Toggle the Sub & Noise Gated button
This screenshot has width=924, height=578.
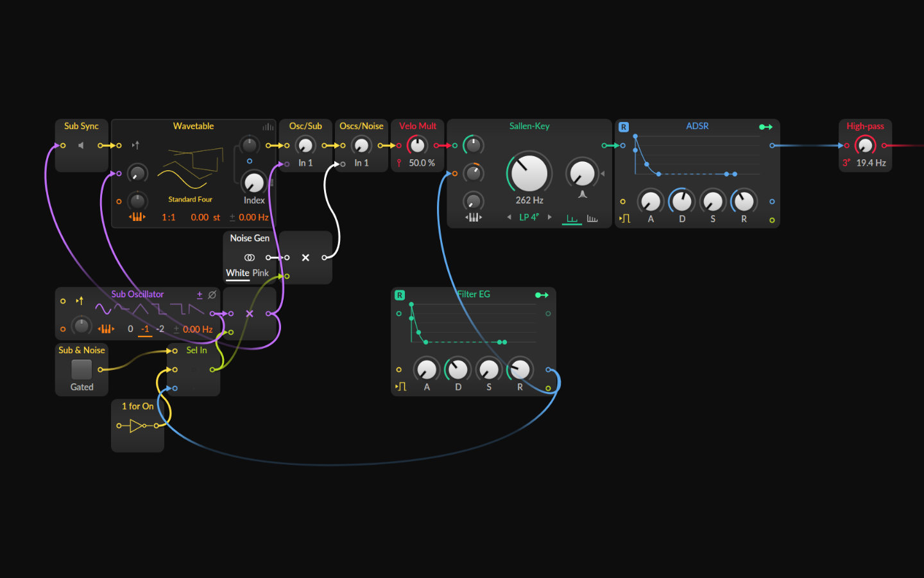(x=81, y=369)
